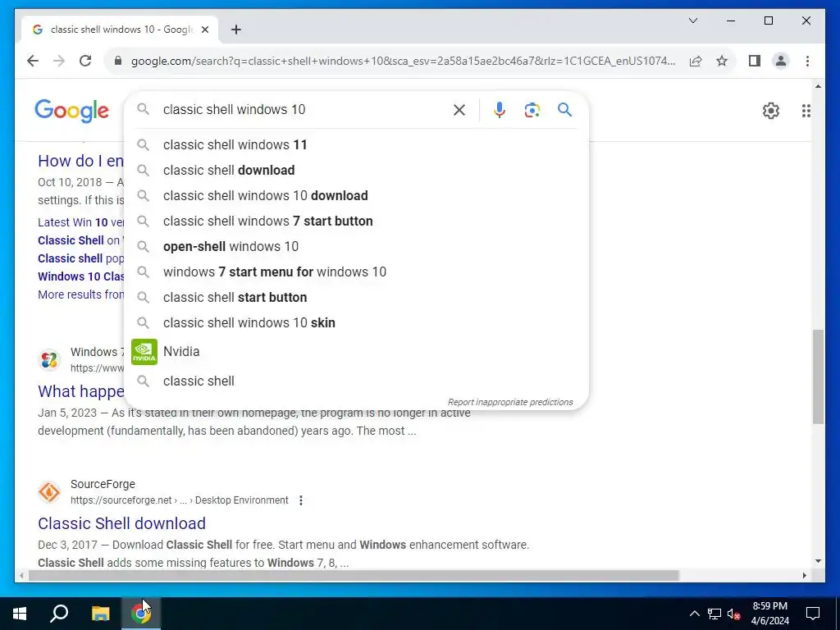Open Chrome side panel
This screenshot has width=840, height=630.
(755, 61)
